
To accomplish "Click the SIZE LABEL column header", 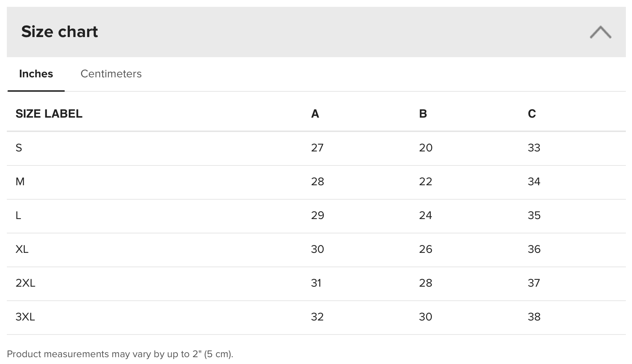I will (x=49, y=114).
